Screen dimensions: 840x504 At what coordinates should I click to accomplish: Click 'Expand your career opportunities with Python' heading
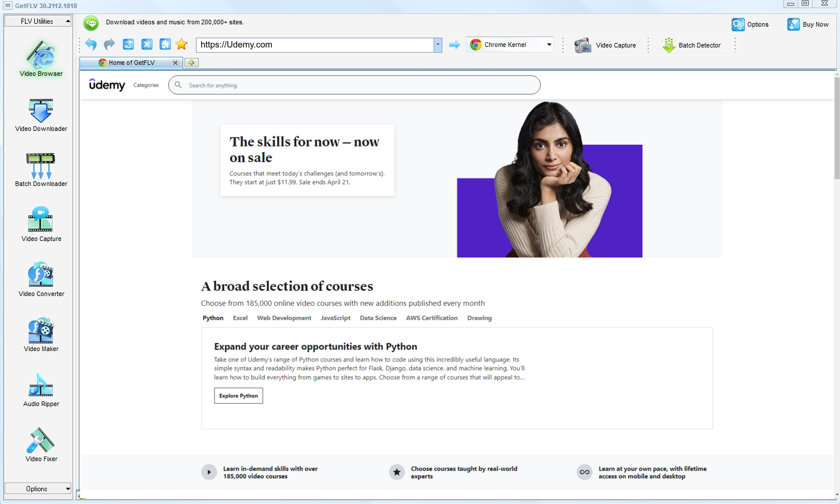[x=315, y=346]
